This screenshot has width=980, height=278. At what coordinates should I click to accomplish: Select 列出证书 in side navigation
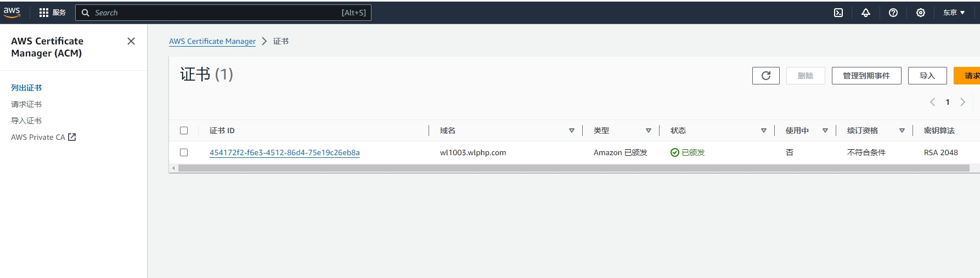tap(26, 88)
